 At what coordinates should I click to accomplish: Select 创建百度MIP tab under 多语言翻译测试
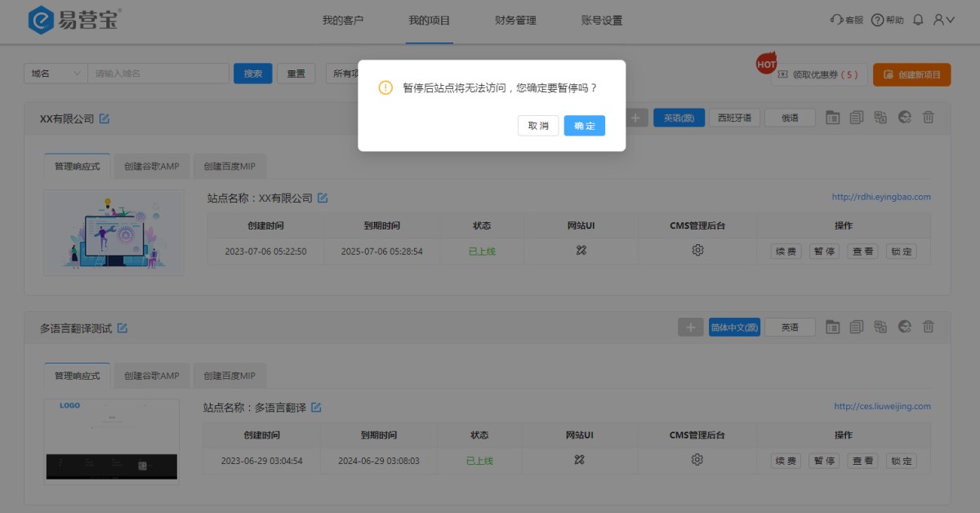pyautogui.click(x=229, y=376)
